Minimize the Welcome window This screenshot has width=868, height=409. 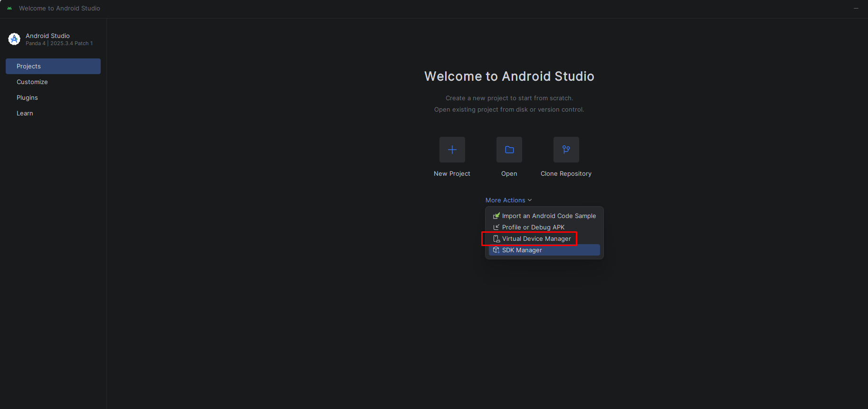pos(856,9)
